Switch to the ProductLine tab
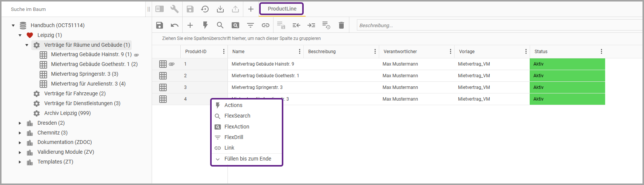Viewport: 644px width, 185px height. tap(282, 9)
